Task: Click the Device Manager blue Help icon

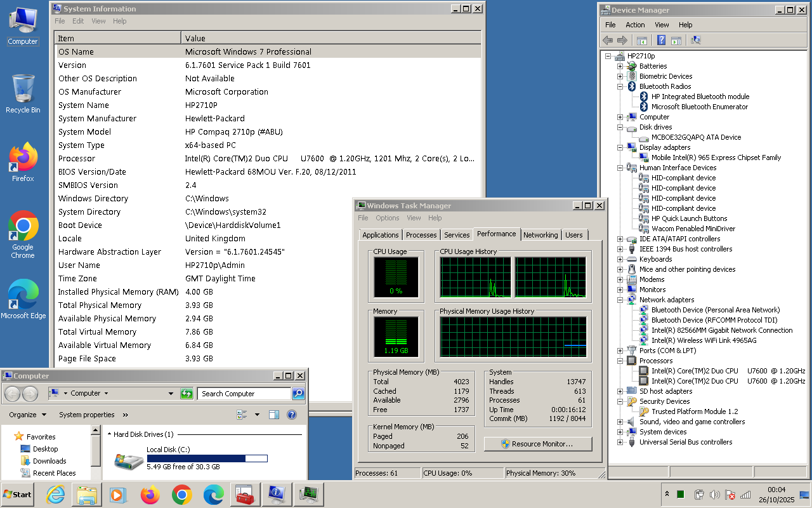Action: (661, 41)
